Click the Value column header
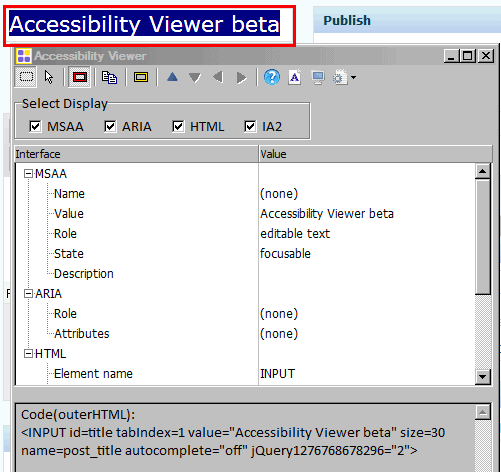Screen dimensions: 501x472 coord(375,154)
